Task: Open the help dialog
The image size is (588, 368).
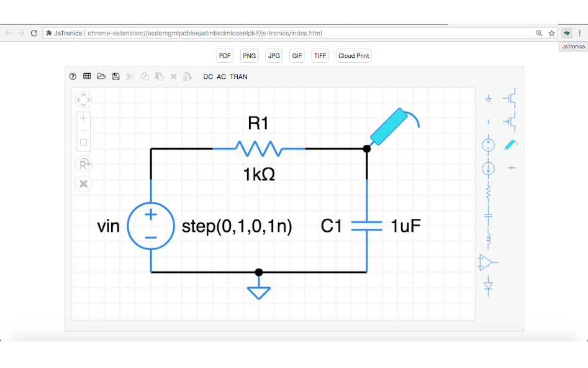Action: pyautogui.click(x=73, y=76)
